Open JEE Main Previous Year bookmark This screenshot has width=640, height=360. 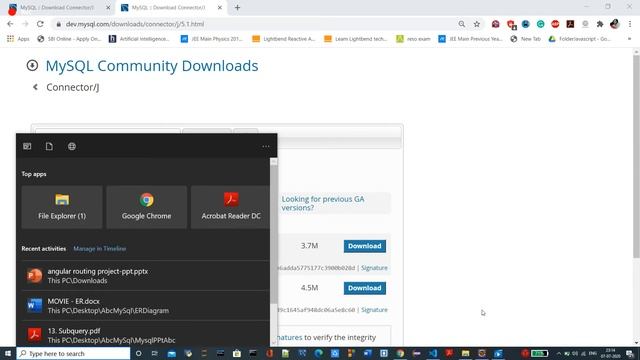470,39
